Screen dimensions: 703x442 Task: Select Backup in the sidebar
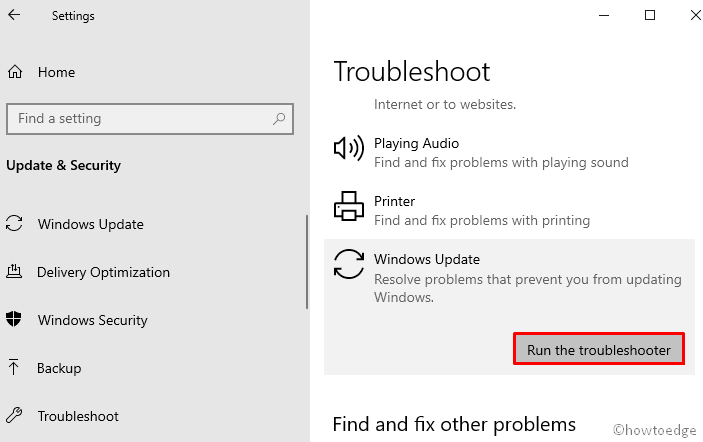[x=58, y=368]
